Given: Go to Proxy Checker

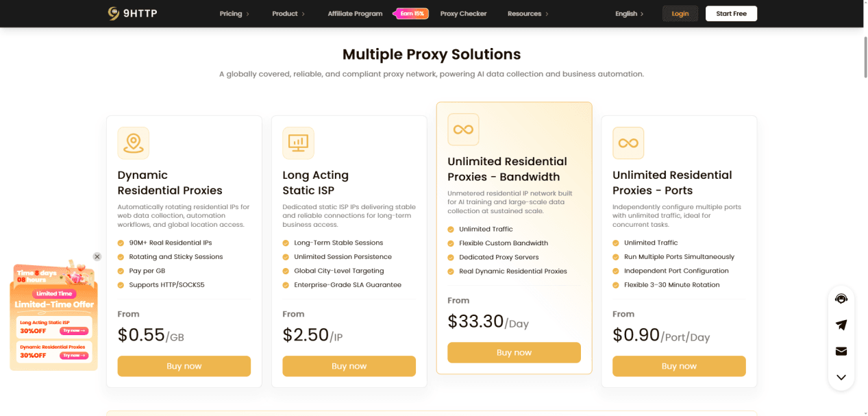Looking at the screenshot, I should pyautogui.click(x=463, y=14).
